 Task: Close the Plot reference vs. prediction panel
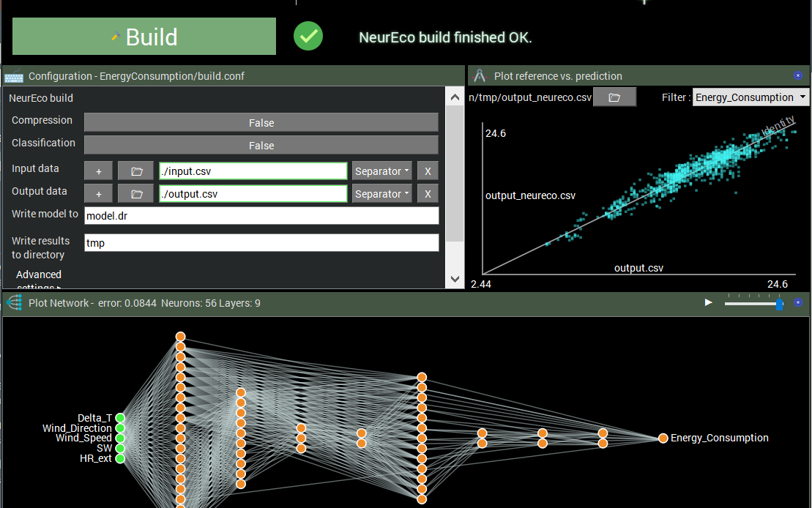click(x=798, y=75)
